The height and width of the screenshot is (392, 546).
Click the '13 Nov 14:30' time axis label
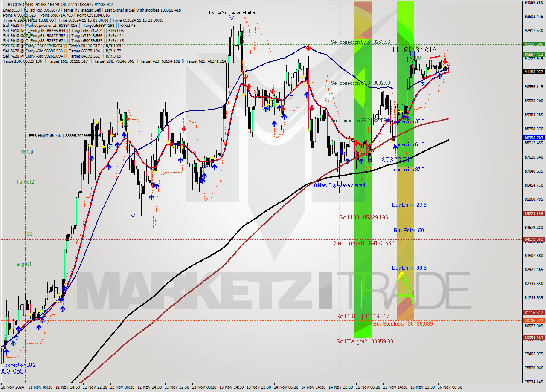[232, 387]
